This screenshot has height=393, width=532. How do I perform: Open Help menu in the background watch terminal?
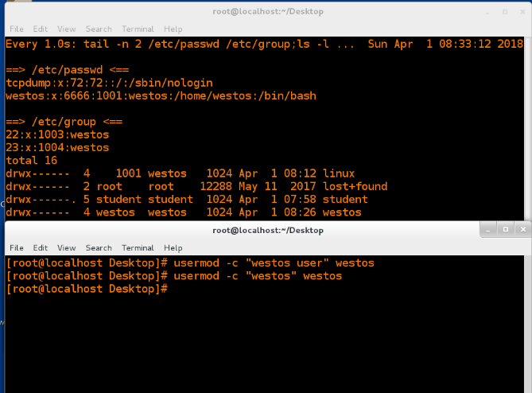click(173, 29)
